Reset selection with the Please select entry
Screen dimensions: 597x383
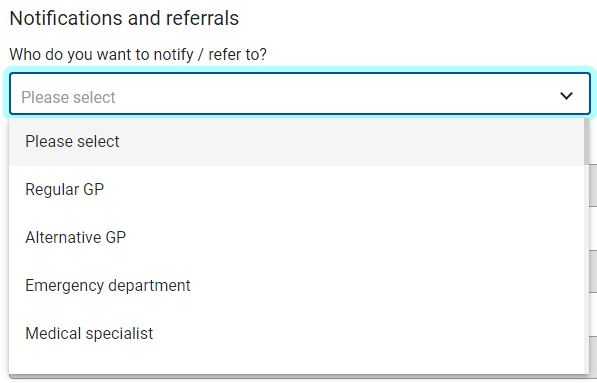click(x=296, y=142)
